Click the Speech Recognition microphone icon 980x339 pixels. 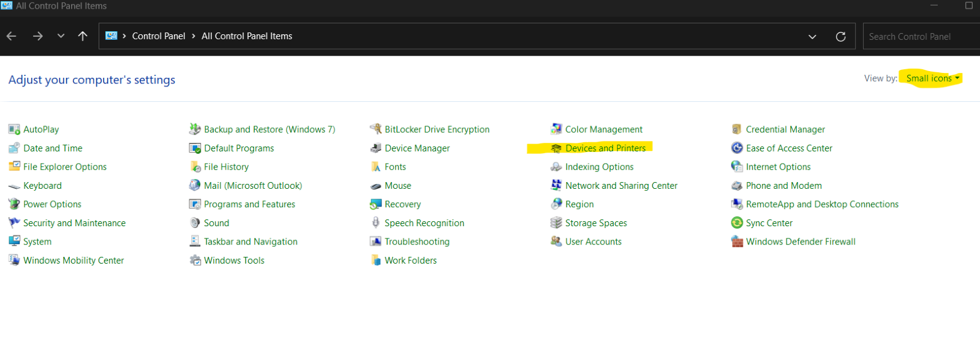click(375, 223)
